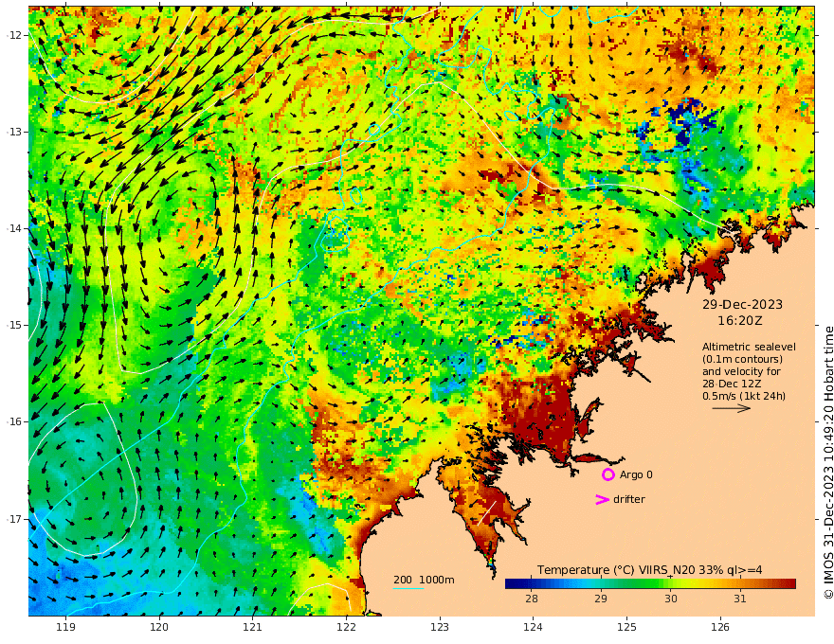Click the '-14' latitude axis label
This screenshot has height=644, width=834.
pos(14,228)
